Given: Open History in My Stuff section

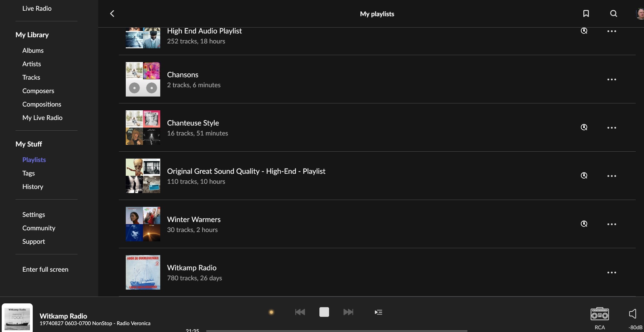Looking at the screenshot, I should pyautogui.click(x=33, y=187).
